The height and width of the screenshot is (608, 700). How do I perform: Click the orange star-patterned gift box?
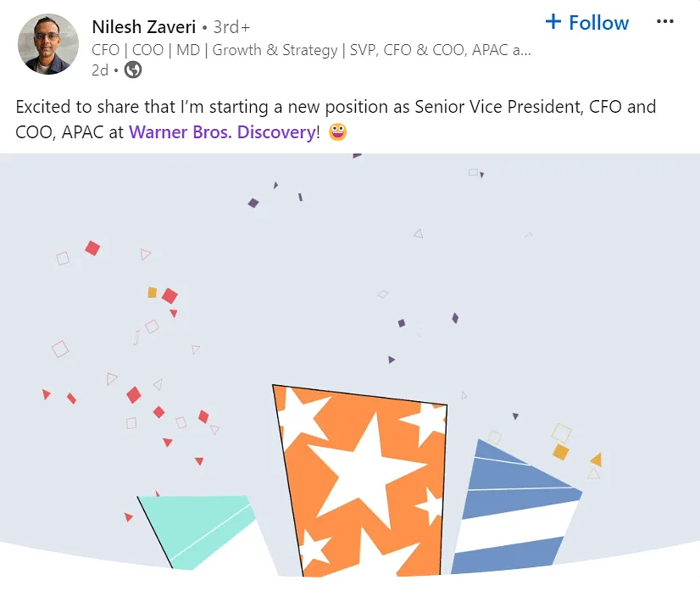pyautogui.click(x=360, y=483)
